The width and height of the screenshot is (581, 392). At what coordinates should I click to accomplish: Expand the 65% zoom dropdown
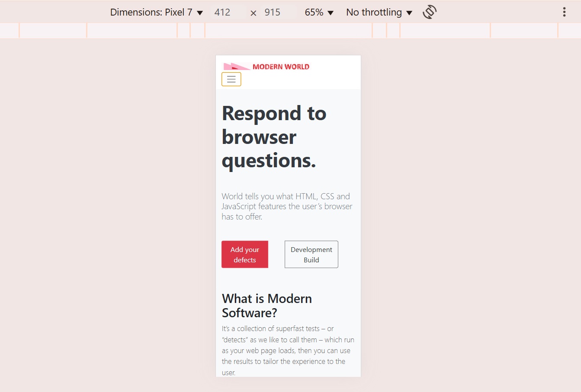tap(319, 12)
